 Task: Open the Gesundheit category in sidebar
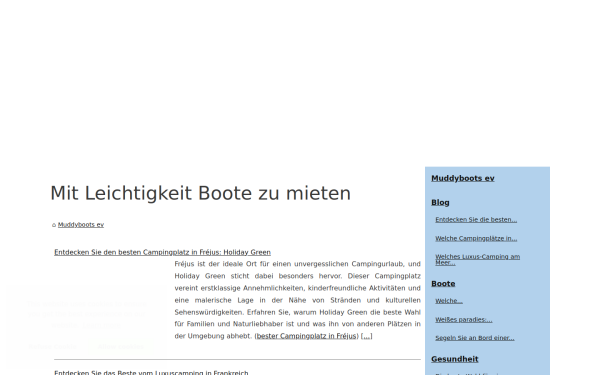pyautogui.click(x=455, y=359)
